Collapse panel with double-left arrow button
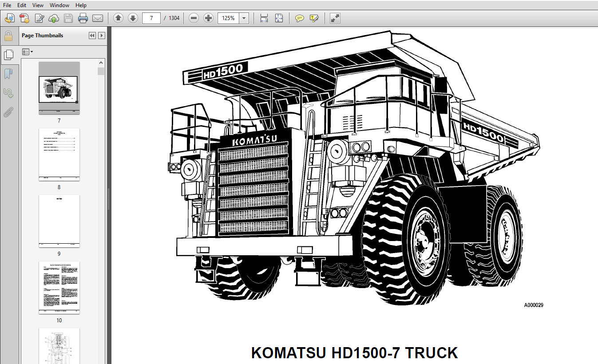The width and height of the screenshot is (598, 364). click(92, 36)
